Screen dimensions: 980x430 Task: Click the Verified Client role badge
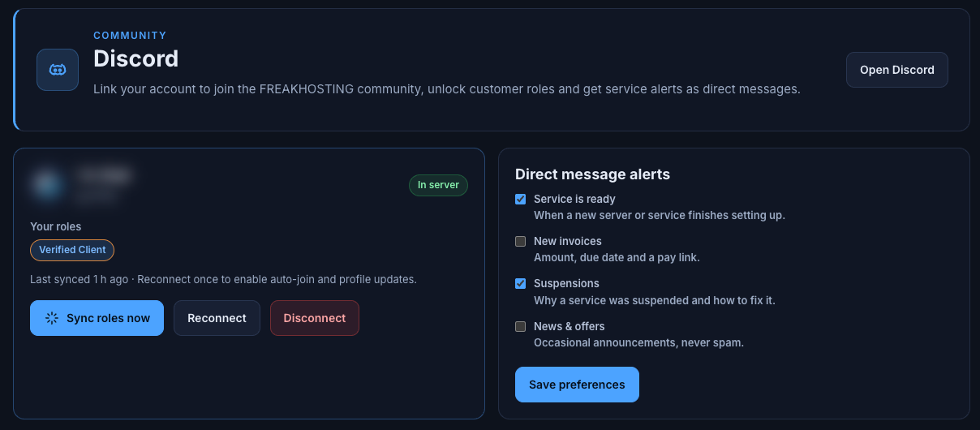coord(72,250)
